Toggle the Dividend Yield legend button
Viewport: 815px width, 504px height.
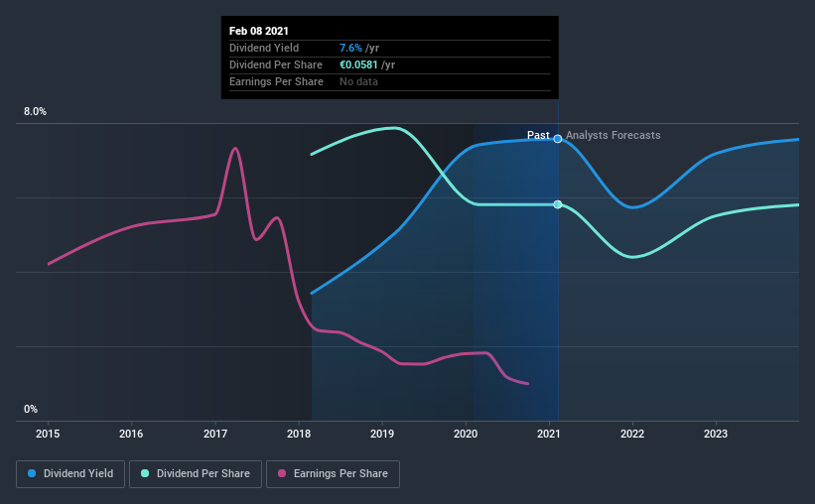pyautogui.click(x=70, y=474)
